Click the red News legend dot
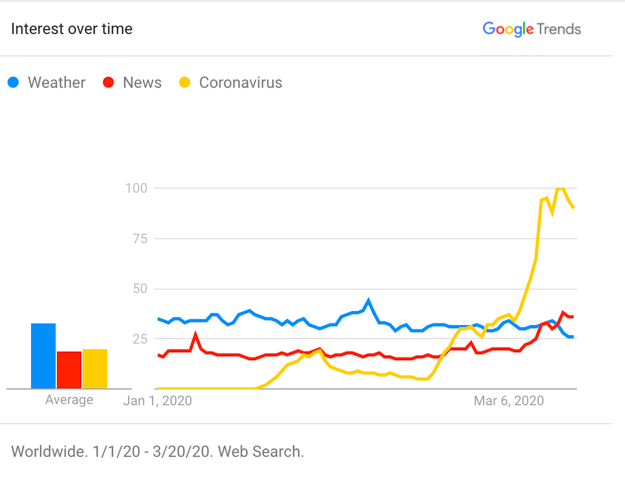This screenshot has height=481, width=625. pos(108,82)
